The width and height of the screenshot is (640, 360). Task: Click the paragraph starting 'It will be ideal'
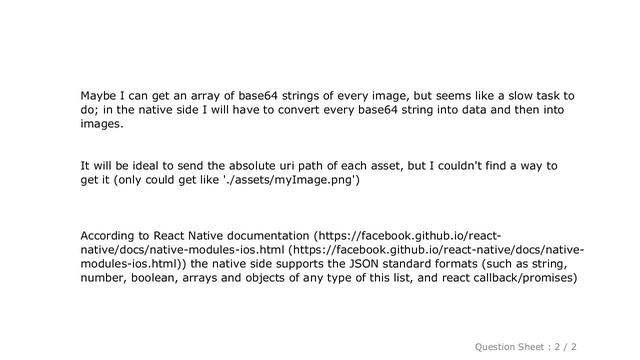click(x=319, y=173)
